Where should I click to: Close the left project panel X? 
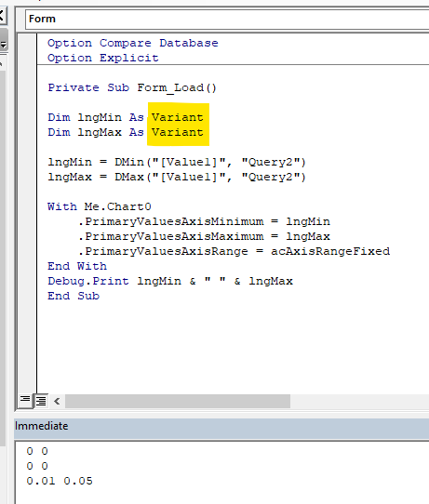(x=2, y=15)
